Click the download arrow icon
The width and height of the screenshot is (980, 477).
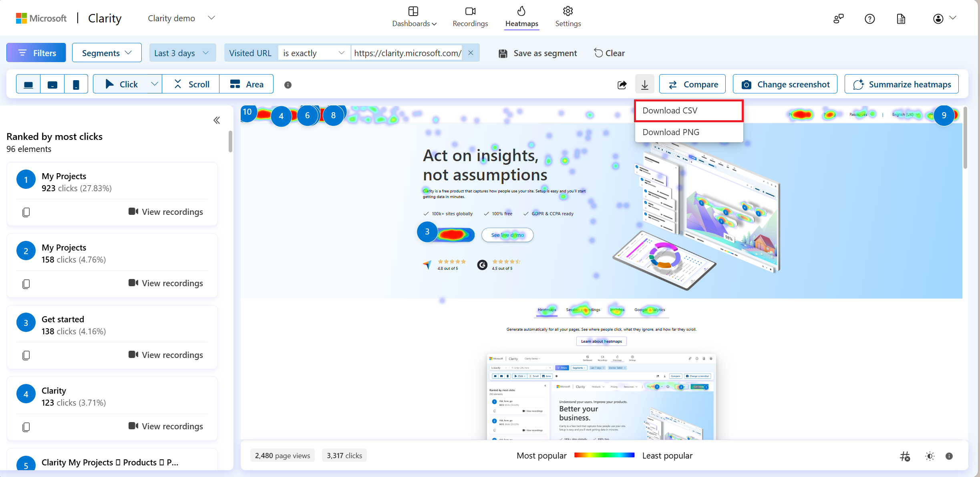coord(645,84)
